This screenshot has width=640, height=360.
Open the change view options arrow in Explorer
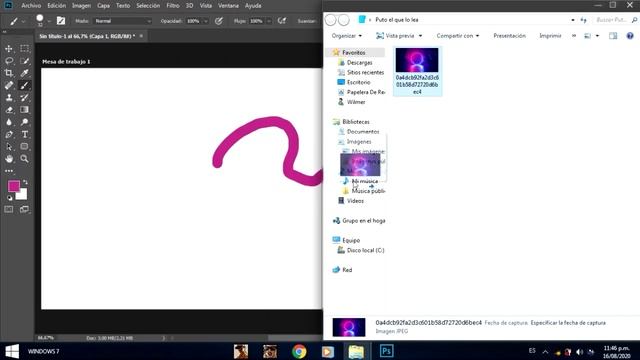point(597,36)
